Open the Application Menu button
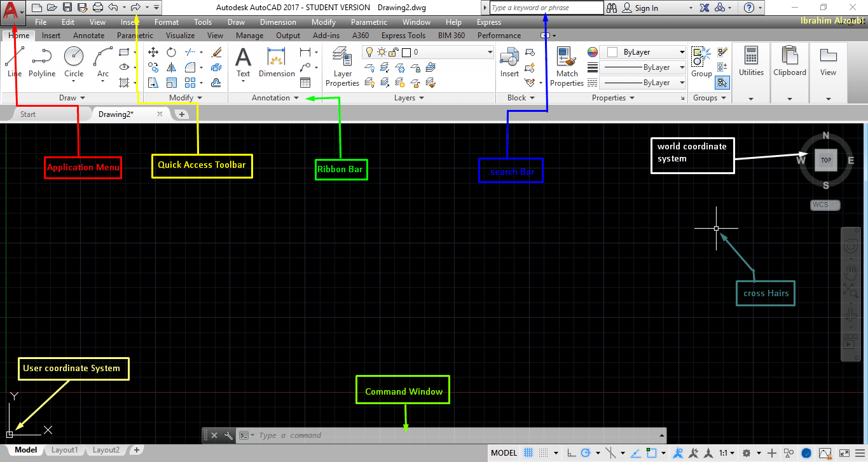Screen dimensions: 868x462 [x=13, y=12]
